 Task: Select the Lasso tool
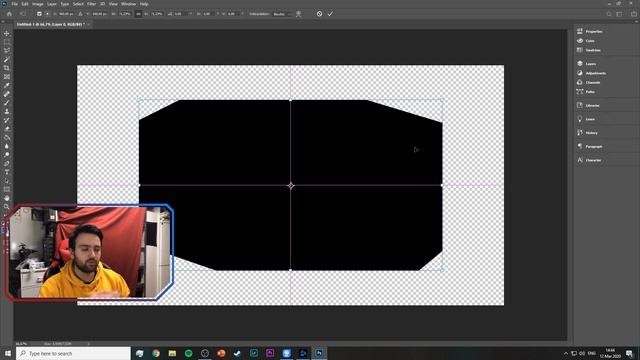click(7, 51)
